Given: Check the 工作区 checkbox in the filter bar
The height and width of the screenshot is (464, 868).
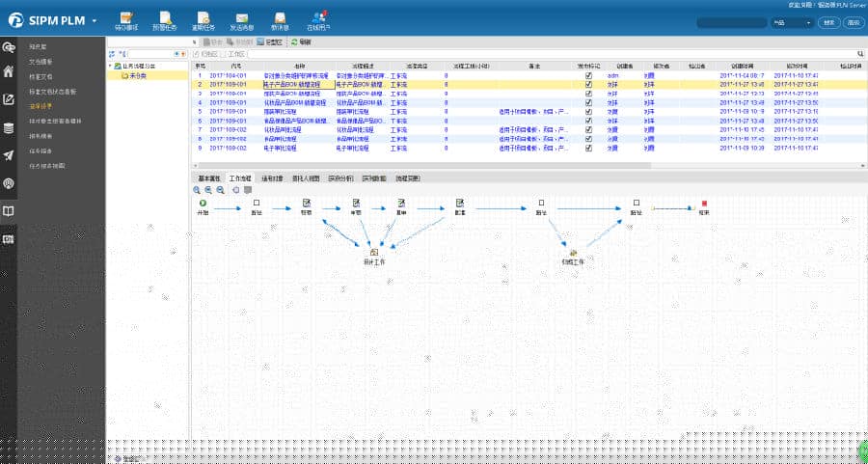Looking at the screenshot, I should tap(224, 54).
